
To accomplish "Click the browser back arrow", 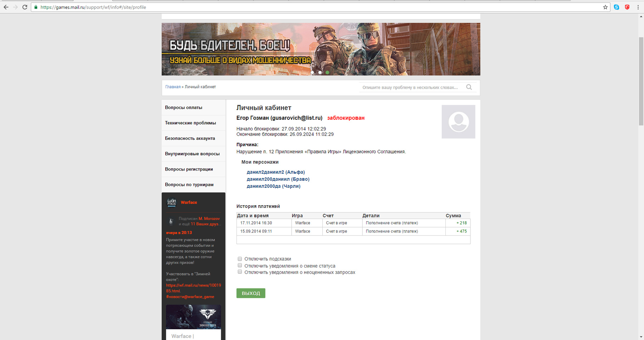I will (x=6, y=7).
